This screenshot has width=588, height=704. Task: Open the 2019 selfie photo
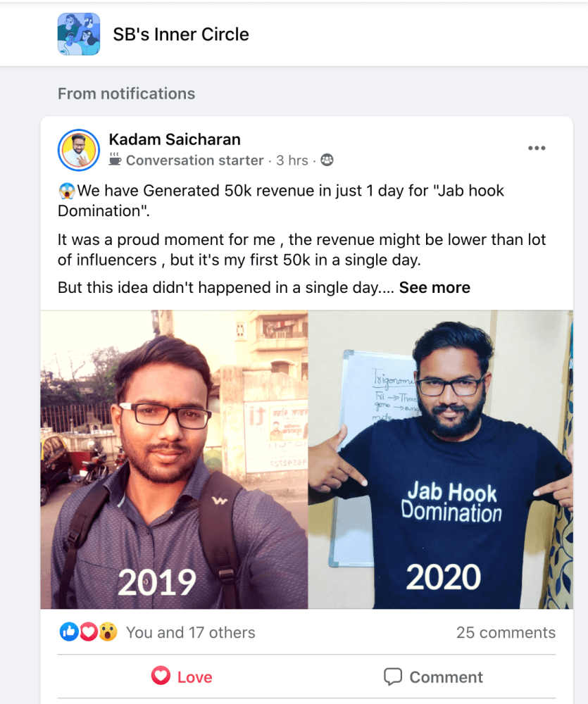[174, 459]
